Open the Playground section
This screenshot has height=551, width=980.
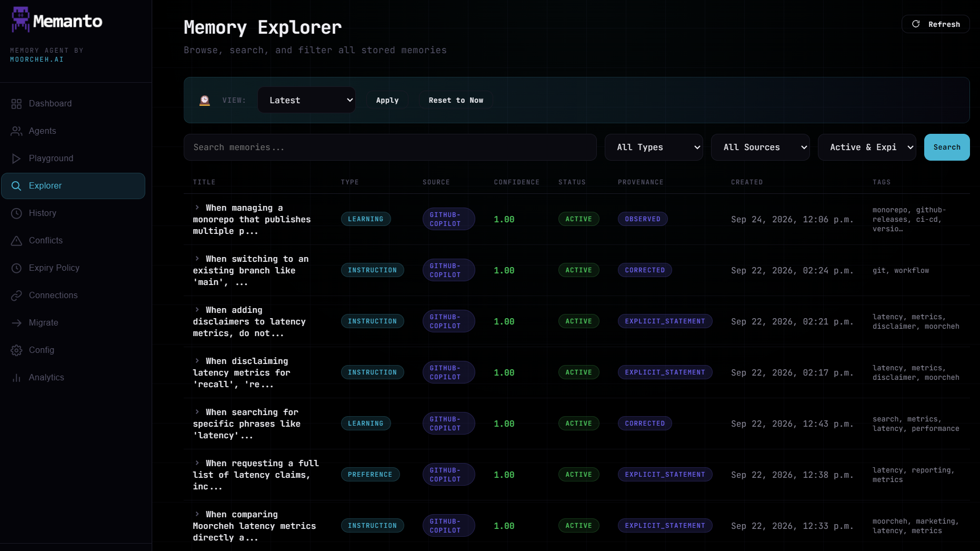tap(73, 159)
